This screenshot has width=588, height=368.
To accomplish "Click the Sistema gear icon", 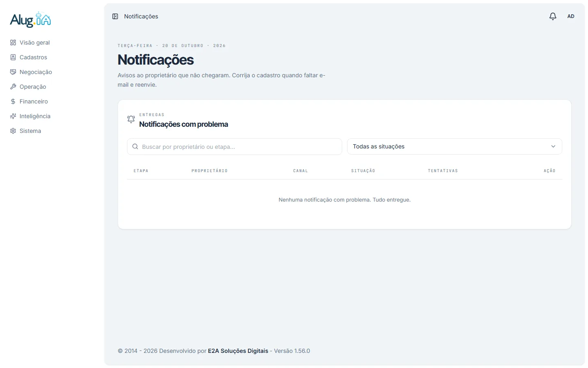I will [13, 131].
